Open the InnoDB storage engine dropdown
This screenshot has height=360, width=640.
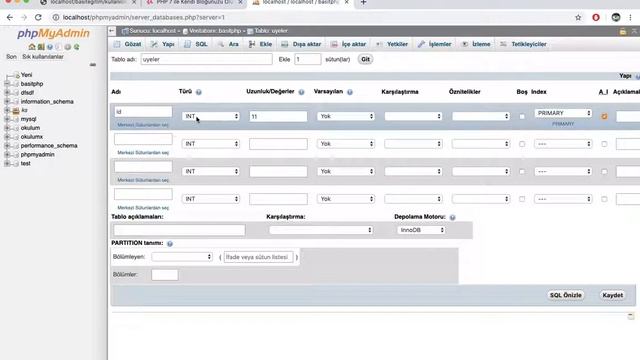421,230
